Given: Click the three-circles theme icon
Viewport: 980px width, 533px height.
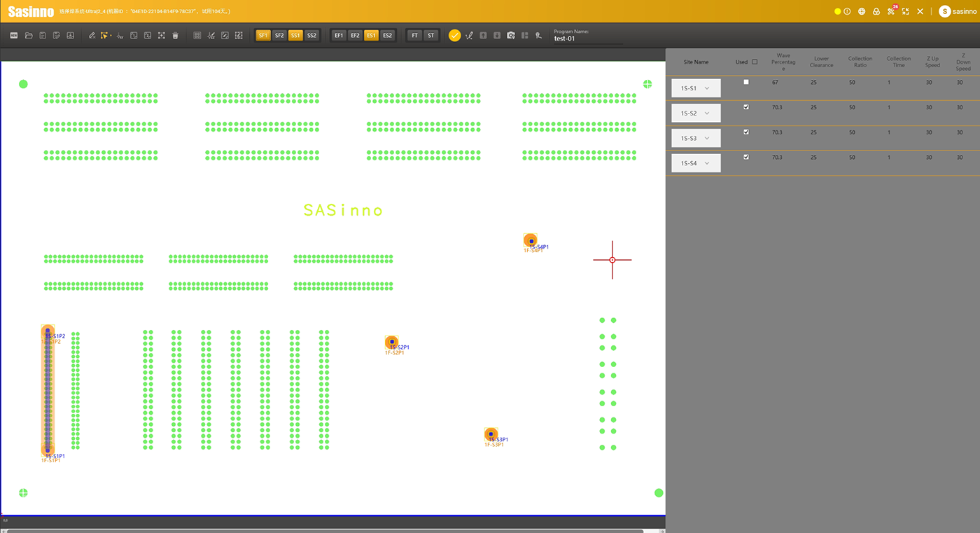Looking at the screenshot, I should [x=876, y=11].
